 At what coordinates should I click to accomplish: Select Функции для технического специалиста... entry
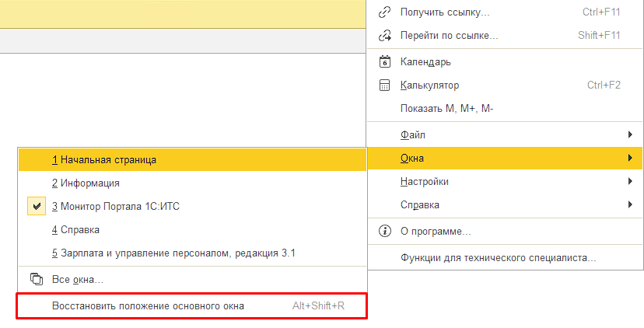(x=504, y=258)
